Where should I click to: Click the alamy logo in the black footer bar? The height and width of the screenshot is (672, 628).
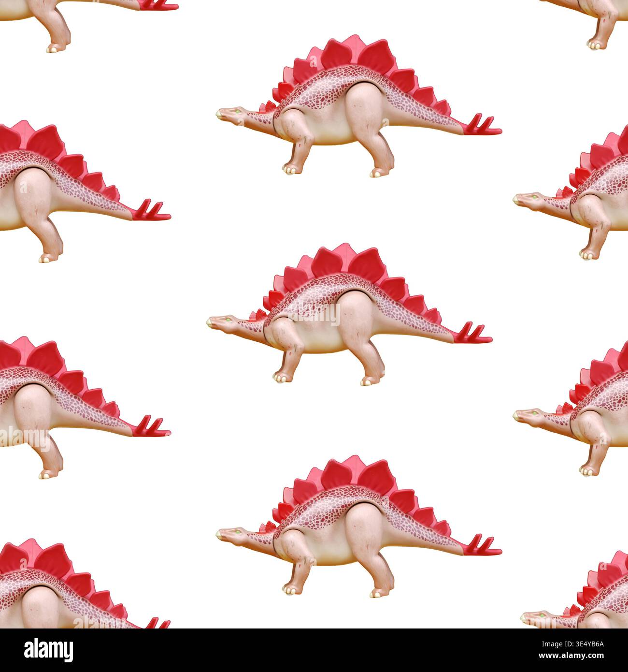(x=49, y=649)
